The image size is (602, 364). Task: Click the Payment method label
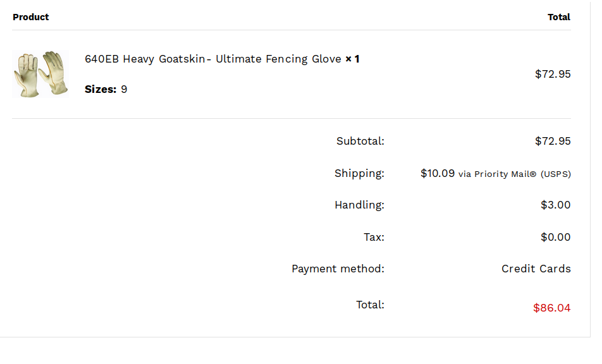coord(338,269)
